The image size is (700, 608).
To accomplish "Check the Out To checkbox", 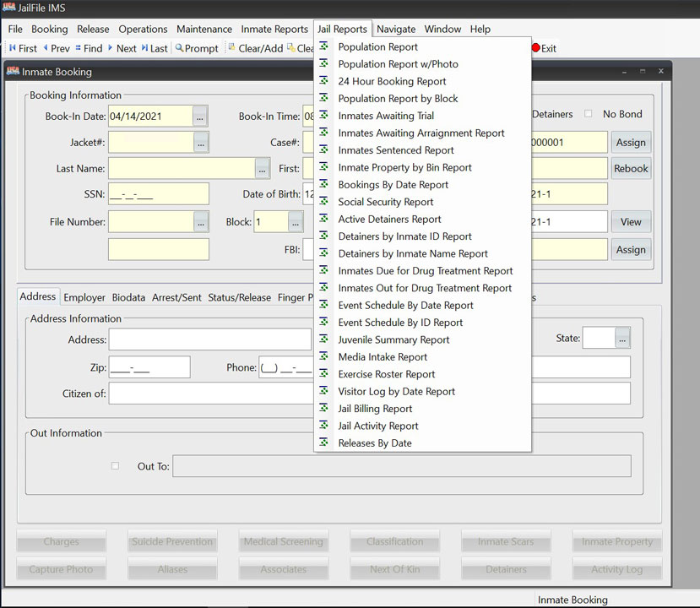I will tap(115, 466).
